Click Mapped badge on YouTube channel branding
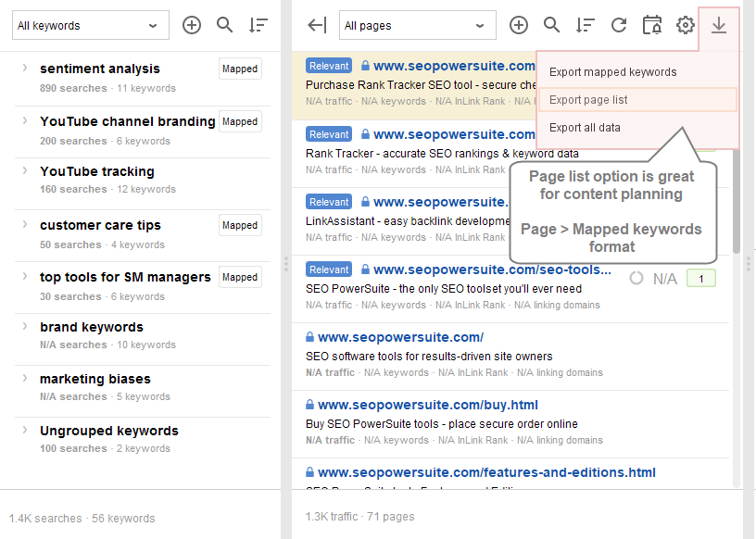The height and width of the screenshot is (539, 756). [x=240, y=121]
